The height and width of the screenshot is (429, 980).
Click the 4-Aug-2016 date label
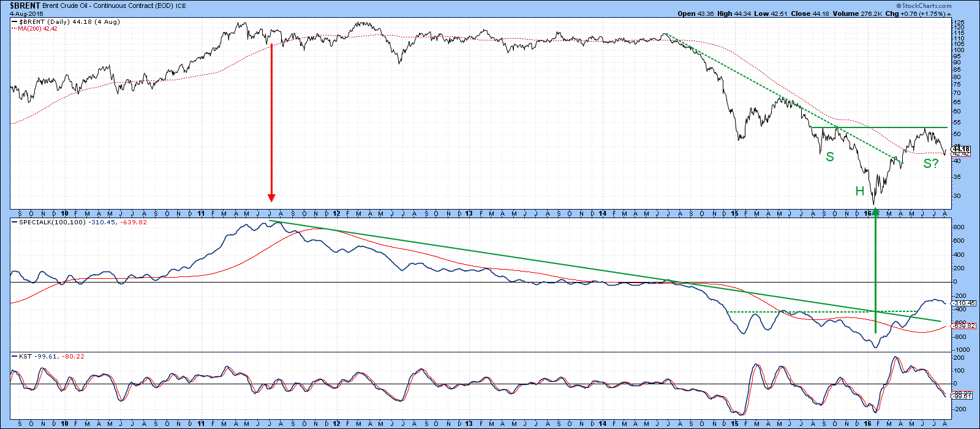tap(19, 14)
